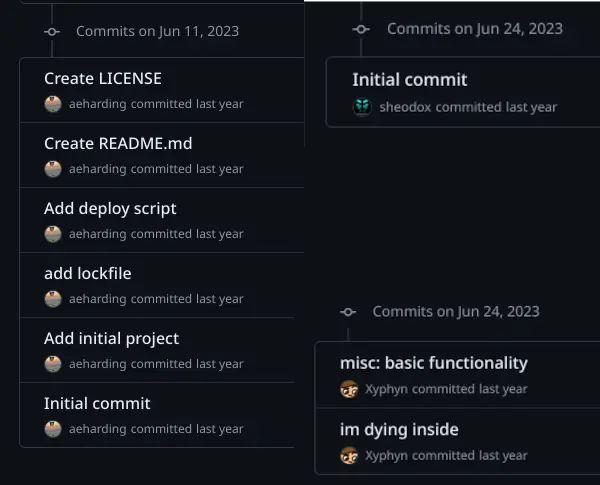This screenshot has height=485, width=600.
Task: Visit the sheodox username profile link
Action: click(405, 107)
